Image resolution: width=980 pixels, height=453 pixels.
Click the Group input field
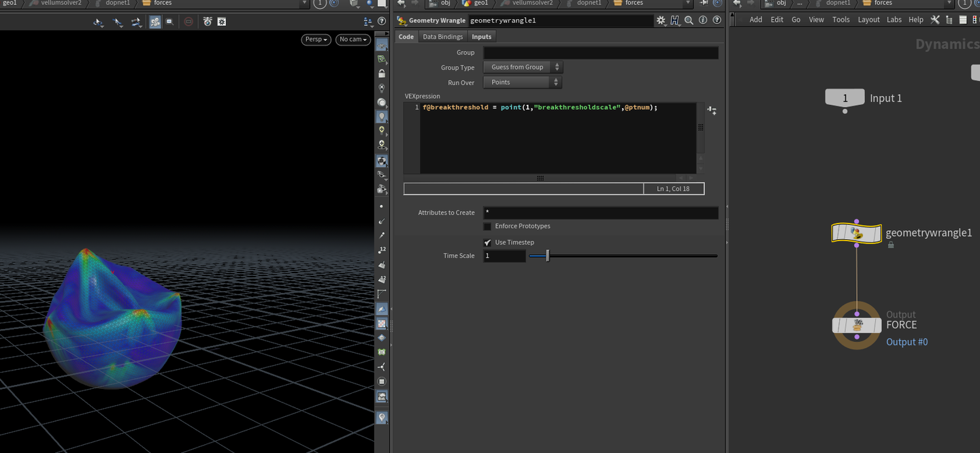[601, 52]
